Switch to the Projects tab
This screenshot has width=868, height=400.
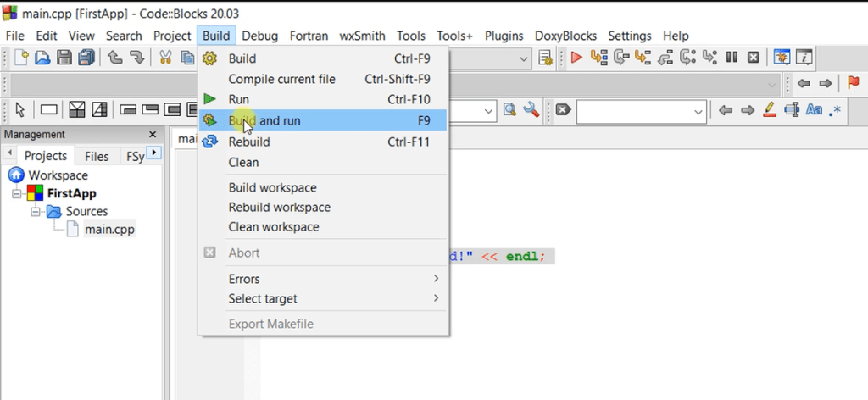46,156
